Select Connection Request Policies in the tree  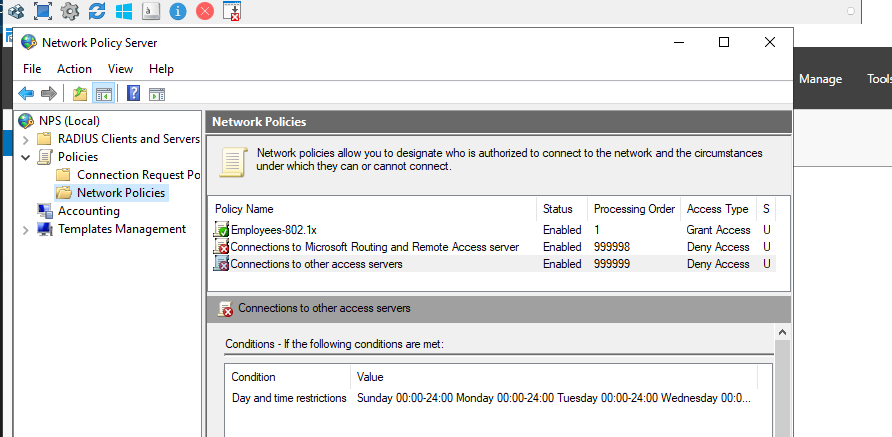click(138, 175)
